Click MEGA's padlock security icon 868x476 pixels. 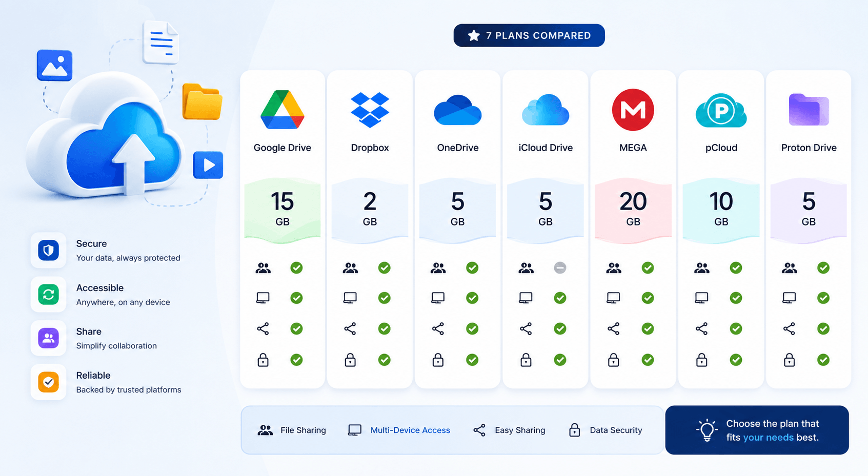pos(613,360)
